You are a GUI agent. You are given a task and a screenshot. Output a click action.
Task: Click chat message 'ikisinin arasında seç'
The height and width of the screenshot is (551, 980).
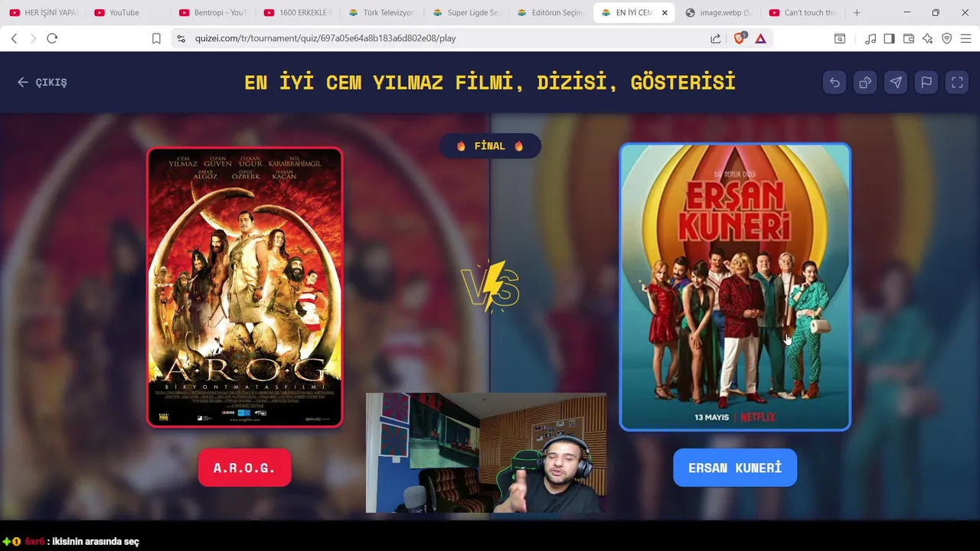click(96, 541)
